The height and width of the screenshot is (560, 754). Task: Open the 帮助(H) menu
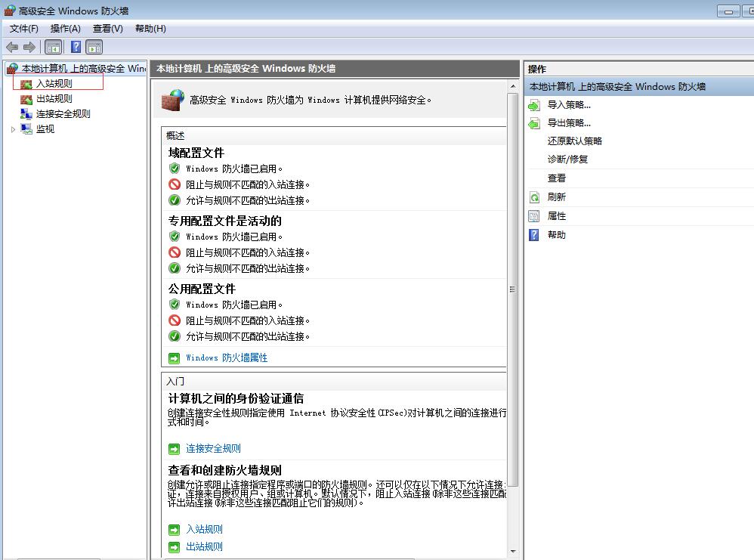150,29
